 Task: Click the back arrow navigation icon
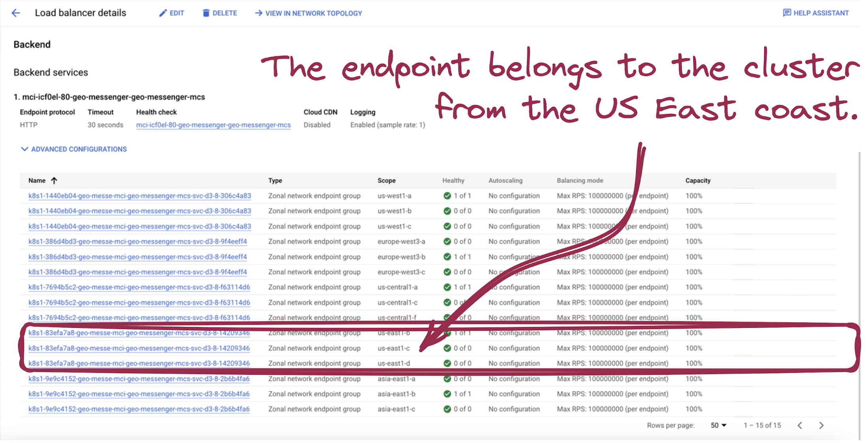pyautogui.click(x=15, y=13)
